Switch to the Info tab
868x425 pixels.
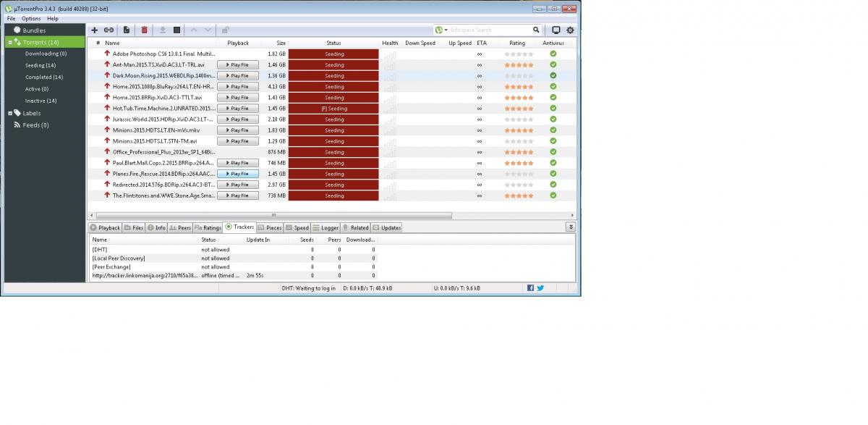pyautogui.click(x=156, y=227)
